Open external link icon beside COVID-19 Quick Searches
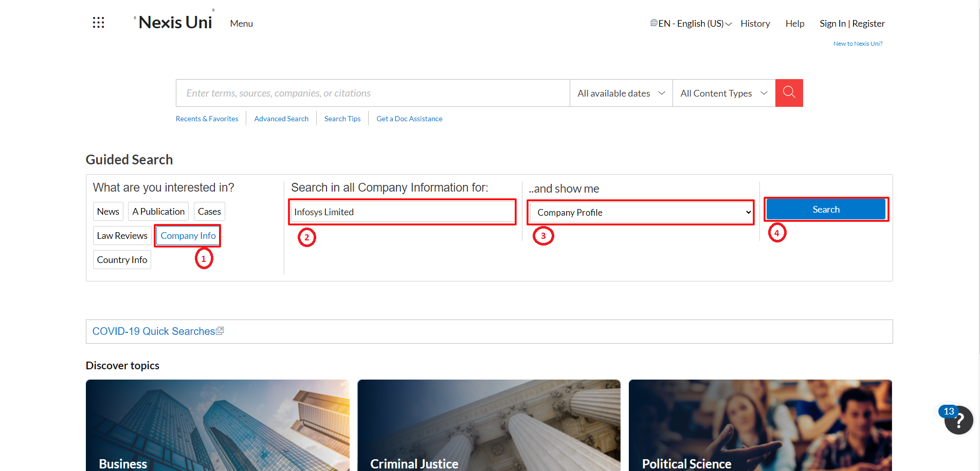The width and height of the screenshot is (980, 471). [220, 331]
